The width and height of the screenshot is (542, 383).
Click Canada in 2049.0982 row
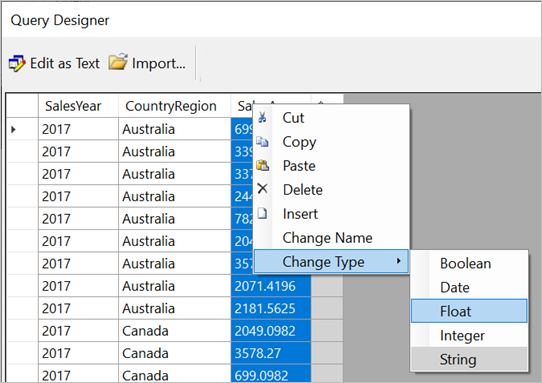coord(175,331)
